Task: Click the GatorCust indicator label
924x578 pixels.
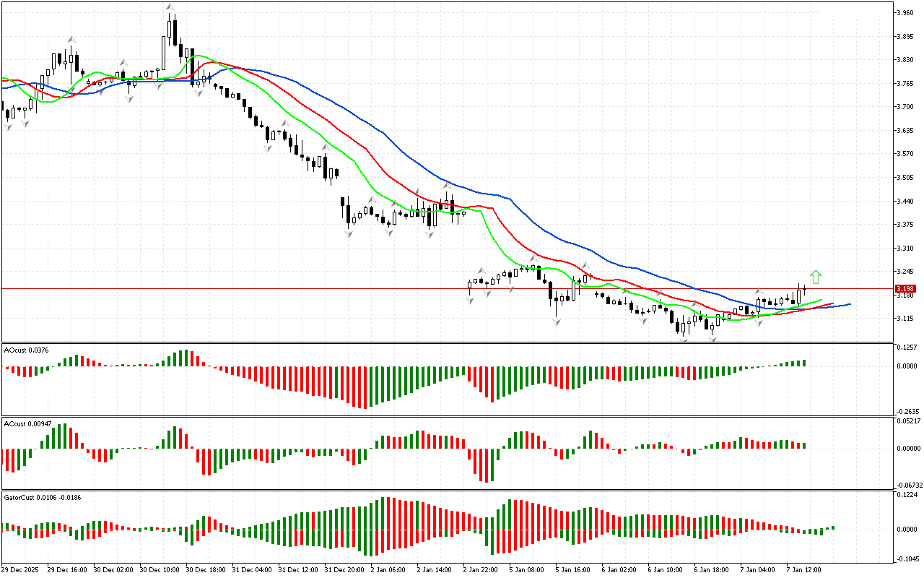Action: point(42,497)
